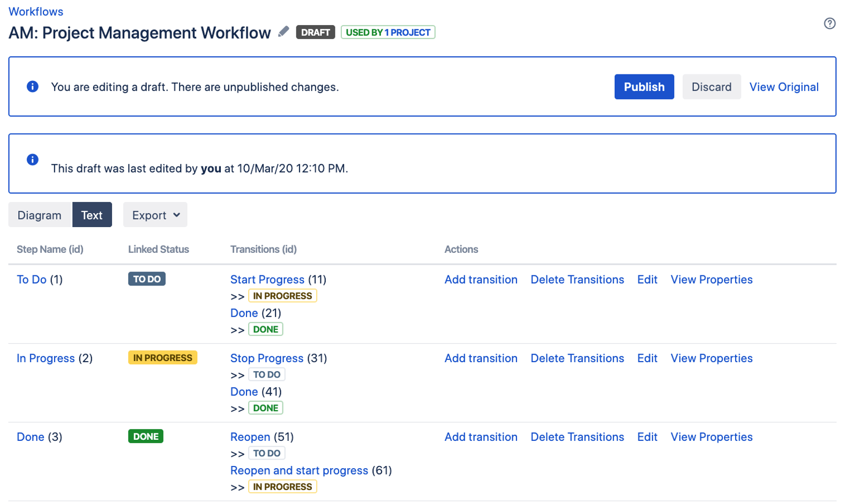Viewport: 845px width, 504px height.
Task: Click the info icon beside last edited message
Action: pos(33,160)
